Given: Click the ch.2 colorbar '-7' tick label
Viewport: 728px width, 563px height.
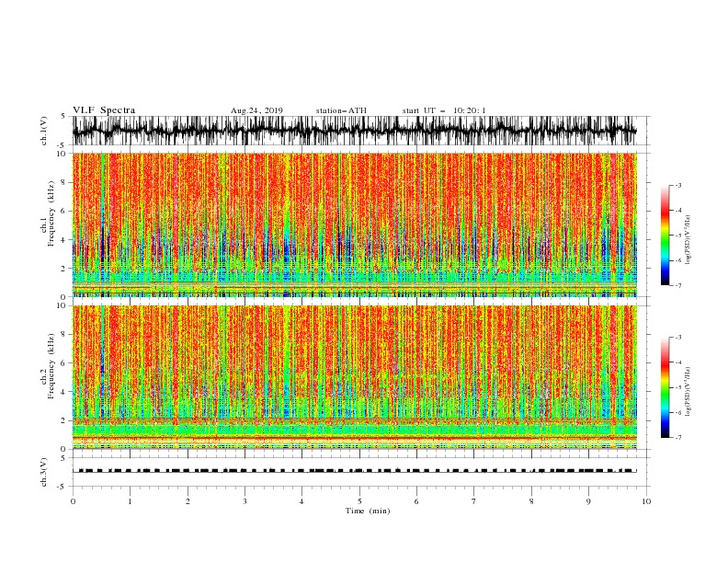Looking at the screenshot, I should (x=678, y=438).
